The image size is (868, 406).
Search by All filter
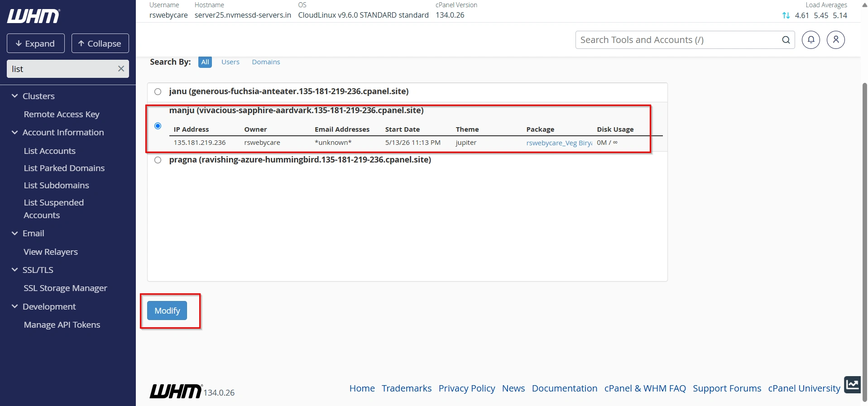205,62
